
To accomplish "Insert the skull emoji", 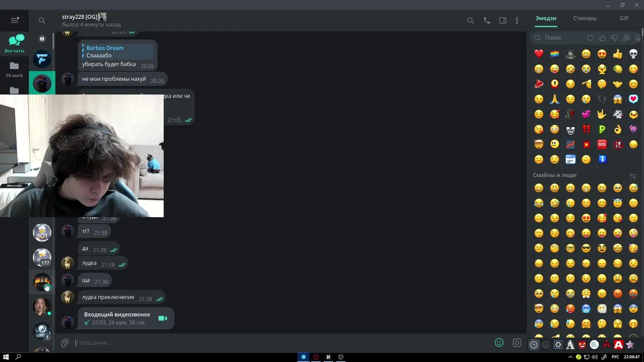I will tap(633, 54).
